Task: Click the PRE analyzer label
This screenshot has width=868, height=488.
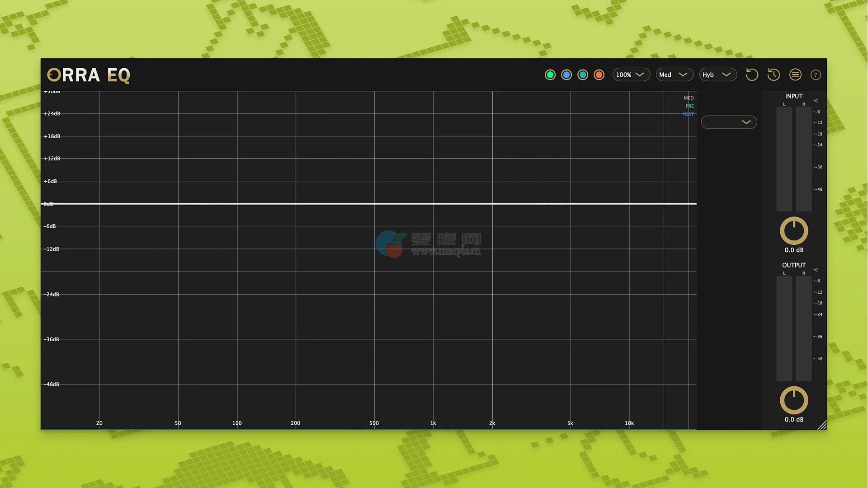Action: [689, 106]
